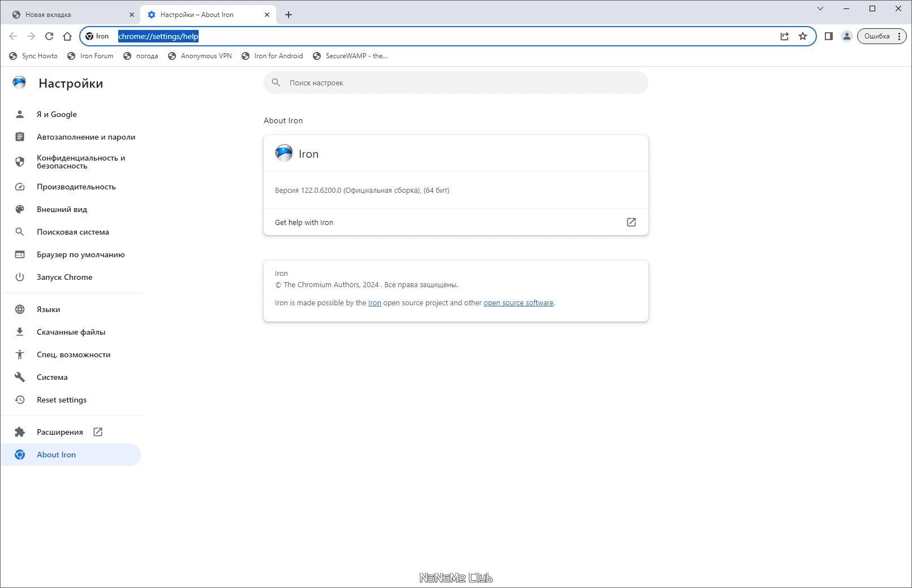Open Внешний вид settings section

click(x=71, y=209)
